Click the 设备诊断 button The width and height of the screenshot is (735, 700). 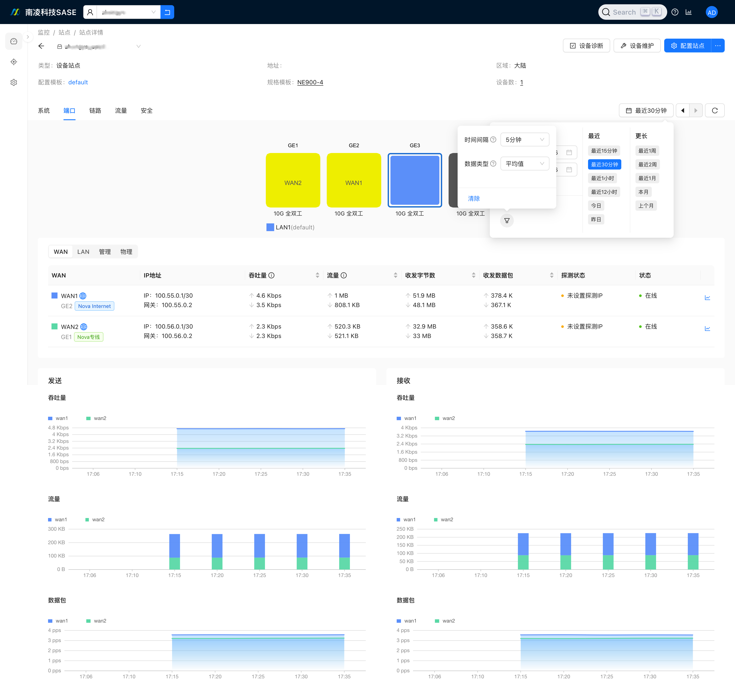point(586,45)
